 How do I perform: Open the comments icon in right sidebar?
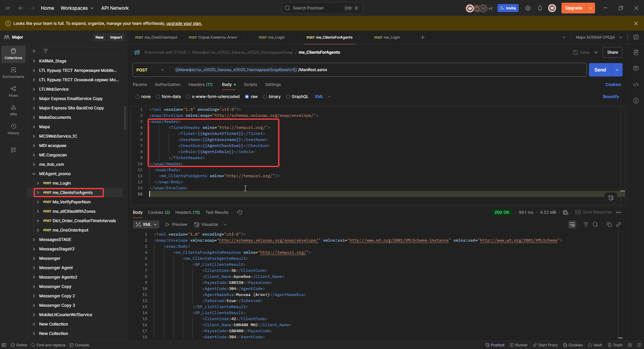(636, 68)
